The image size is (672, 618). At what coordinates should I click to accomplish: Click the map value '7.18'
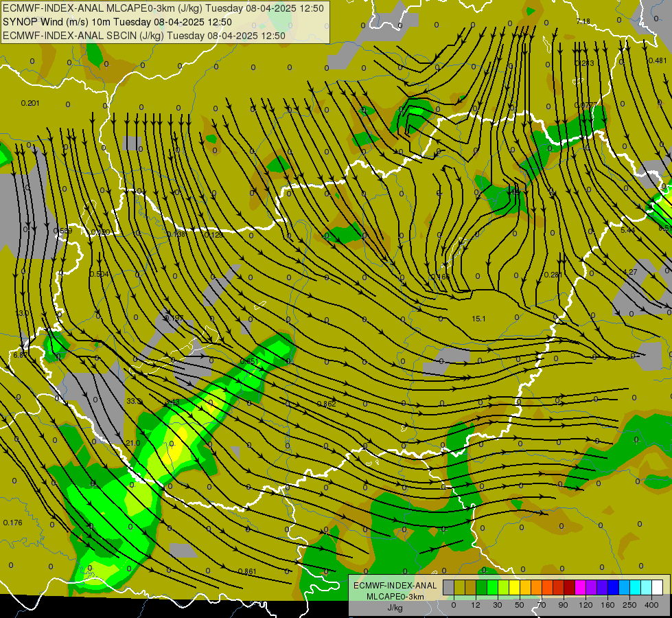[583, 21]
